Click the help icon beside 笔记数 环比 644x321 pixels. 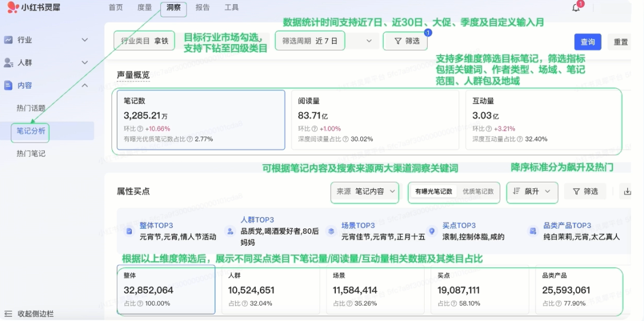click(x=141, y=128)
